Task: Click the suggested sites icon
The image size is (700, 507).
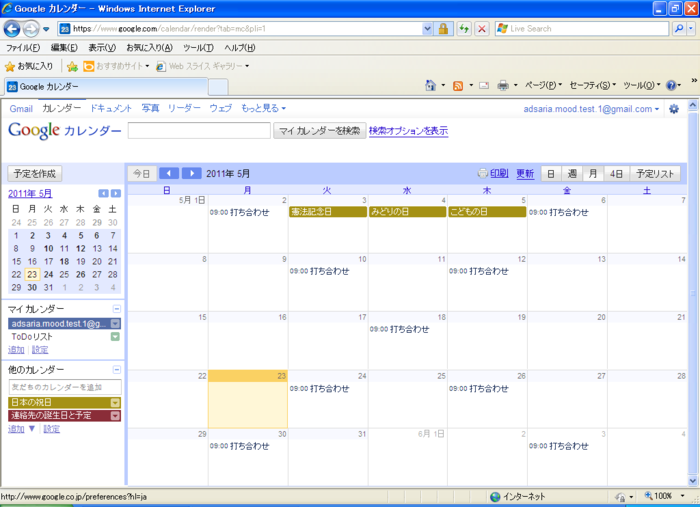Action: (89, 66)
